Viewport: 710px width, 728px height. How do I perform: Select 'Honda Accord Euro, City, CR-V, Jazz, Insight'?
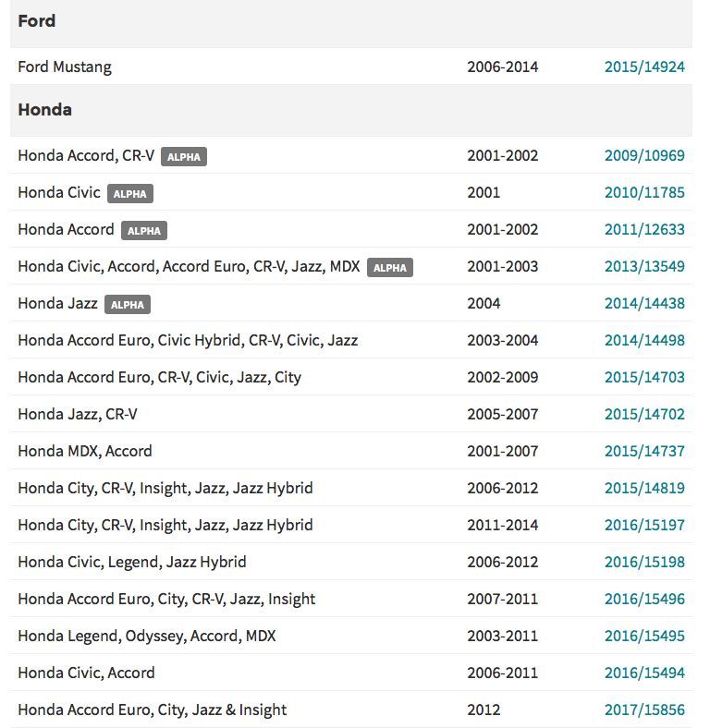pos(166,600)
